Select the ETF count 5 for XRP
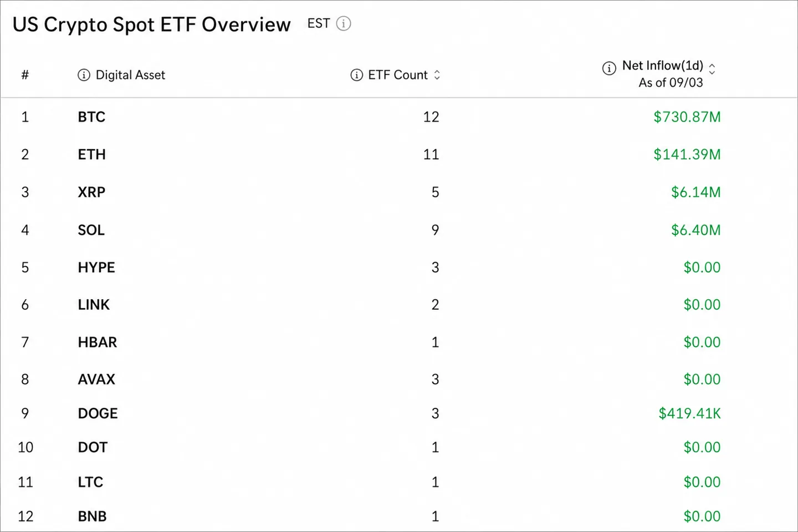This screenshot has height=532, width=798. click(x=435, y=192)
